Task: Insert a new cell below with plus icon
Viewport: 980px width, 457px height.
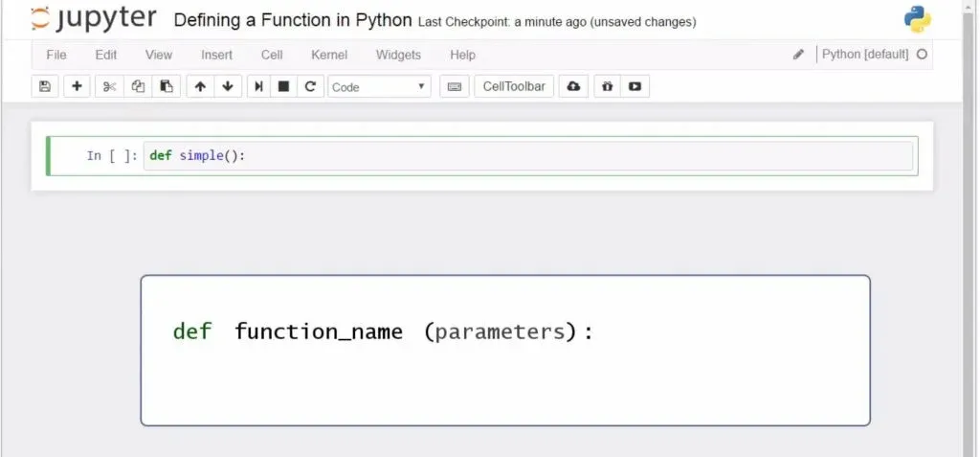Action: click(x=77, y=86)
